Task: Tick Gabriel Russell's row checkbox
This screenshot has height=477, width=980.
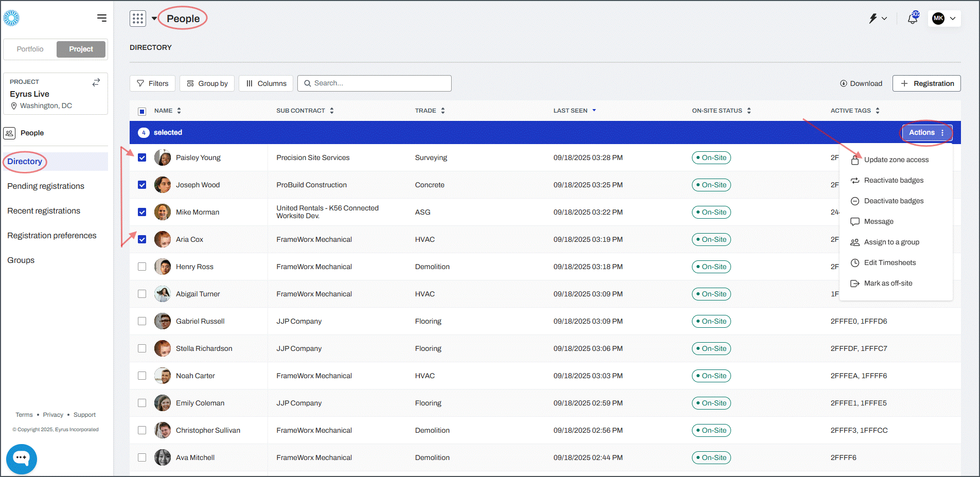Action: click(142, 321)
